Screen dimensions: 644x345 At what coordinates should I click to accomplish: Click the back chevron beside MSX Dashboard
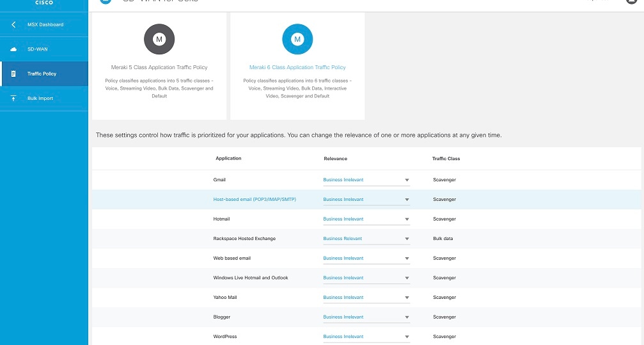13,25
